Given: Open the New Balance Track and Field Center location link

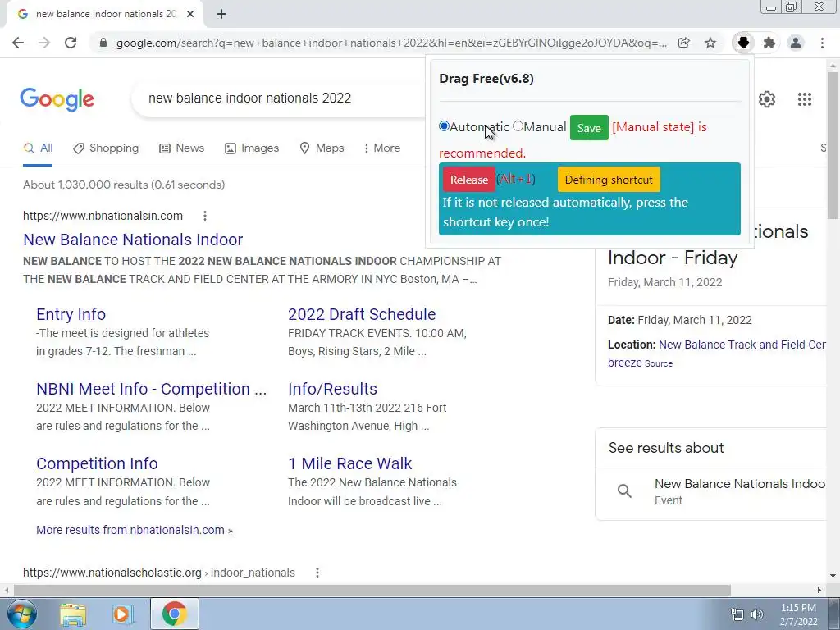Looking at the screenshot, I should pyautogui.click(x=742, y=345).
